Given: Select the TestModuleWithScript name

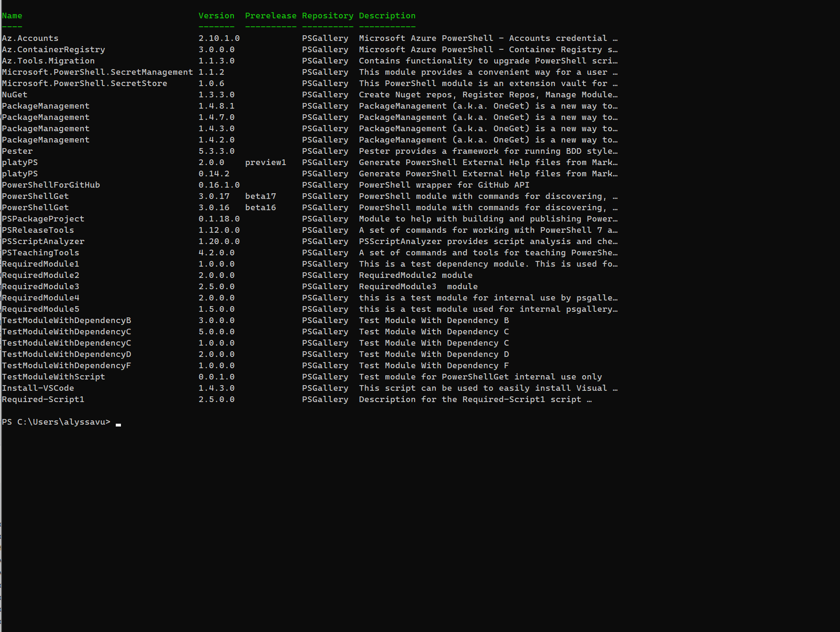Looking at the screenshot, I should point(53,377).
